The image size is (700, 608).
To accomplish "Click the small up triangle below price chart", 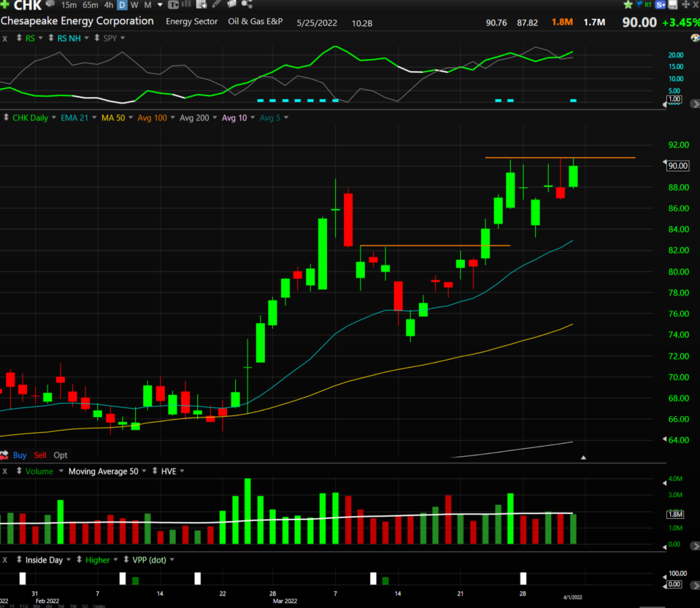I will point(583,457).
